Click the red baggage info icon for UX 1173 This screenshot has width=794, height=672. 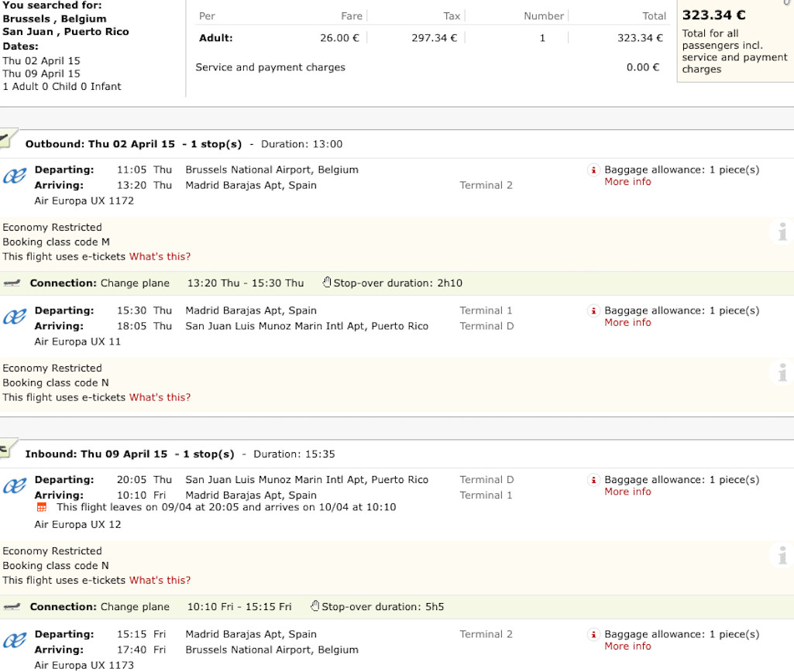pyautogui.click(x=593, y=635)
